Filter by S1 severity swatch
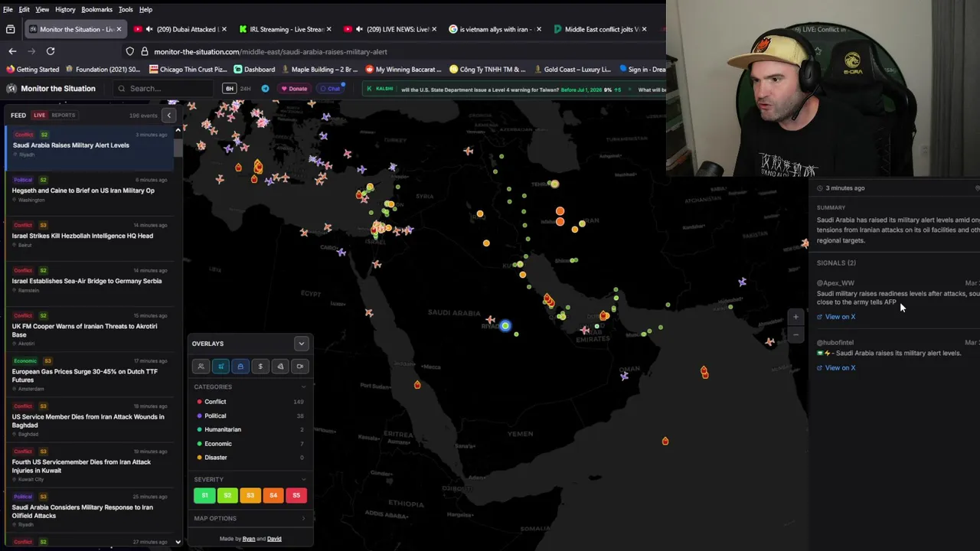 point(204,496)
